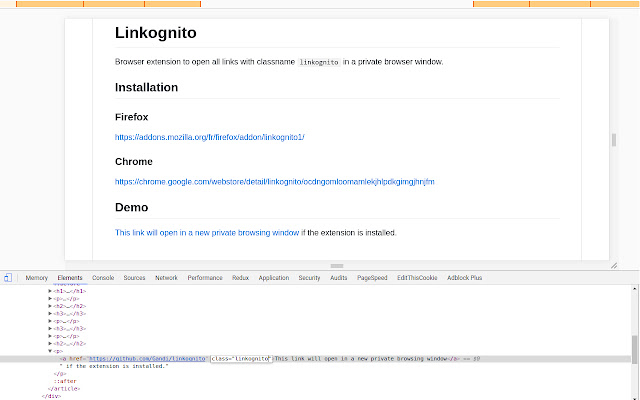
Task: Select the closing </p> tag row
Action: click(60, 373)
